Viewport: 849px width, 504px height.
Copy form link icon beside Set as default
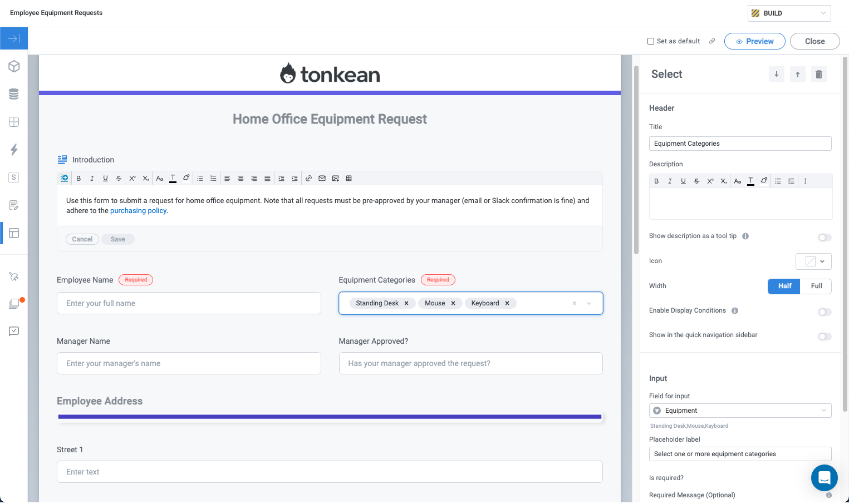(712, 41)
